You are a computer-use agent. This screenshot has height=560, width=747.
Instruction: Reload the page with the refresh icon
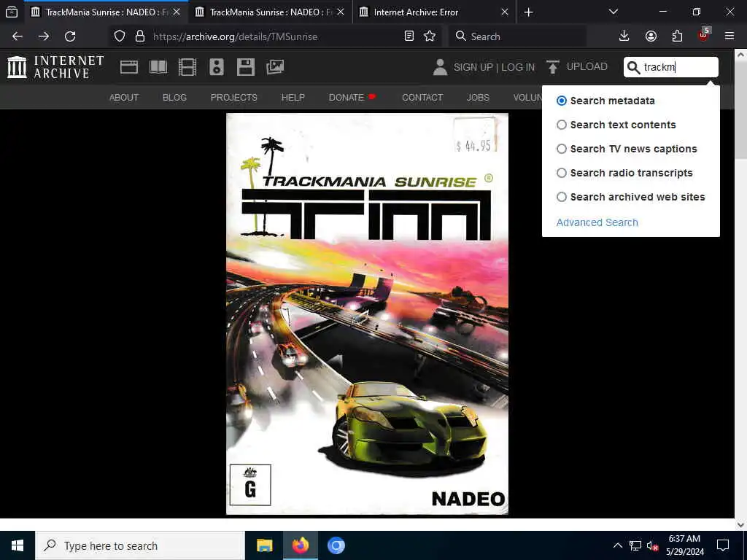pos(70,36)
